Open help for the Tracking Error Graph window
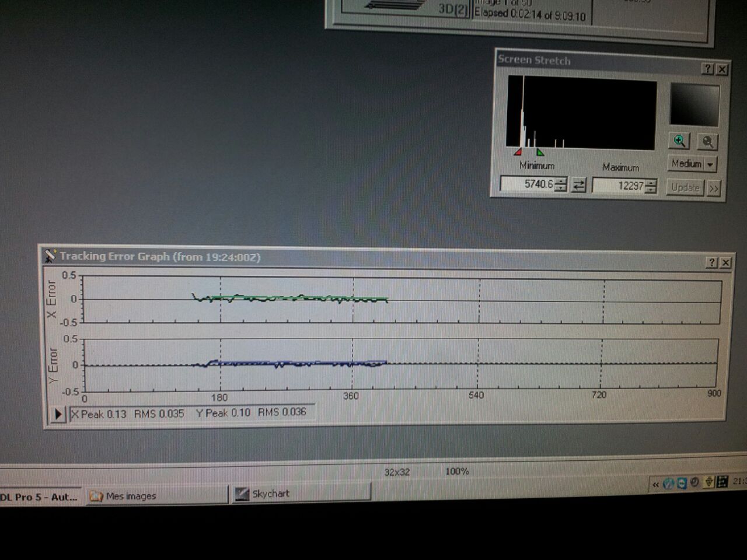 click(711, 262)
